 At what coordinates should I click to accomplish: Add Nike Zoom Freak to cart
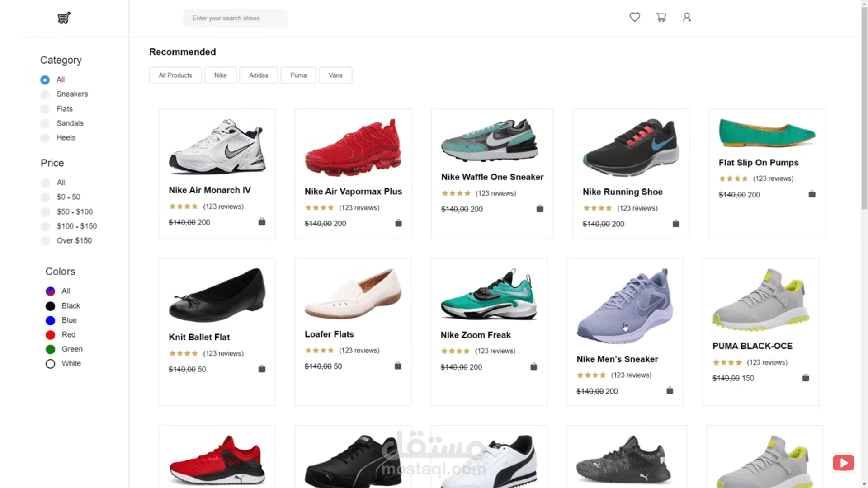click(x=534, y=367)
